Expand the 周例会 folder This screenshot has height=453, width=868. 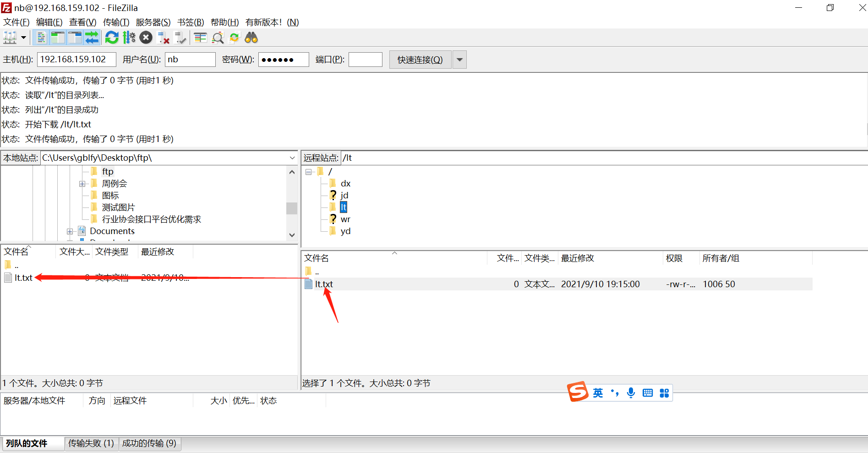82,184
